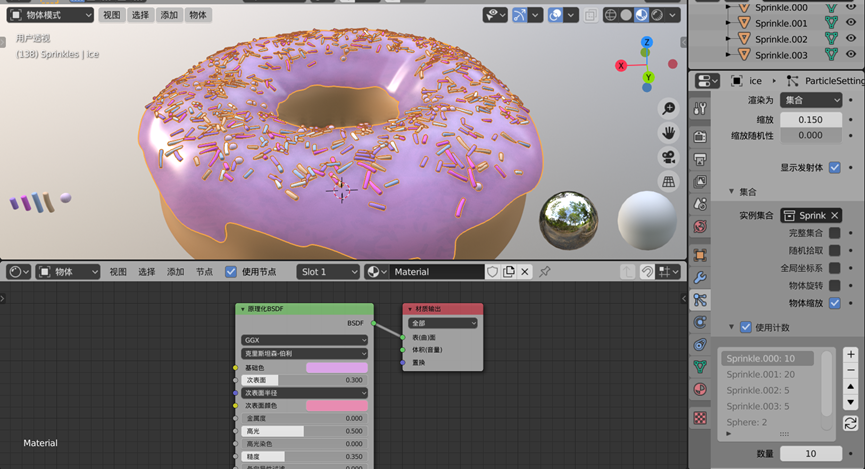
Task: Hide Sprinkle.001 with eye icon
Action: coord(851,23)
